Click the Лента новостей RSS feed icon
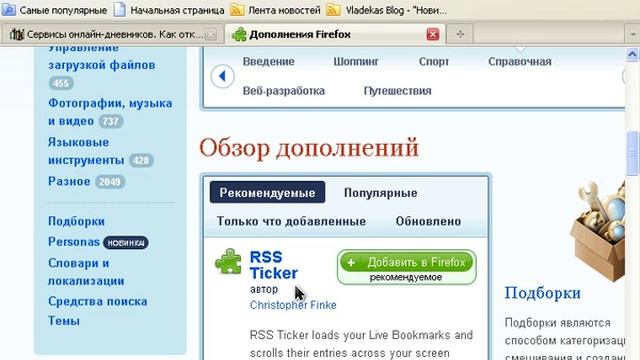 pyautogui.click(x=237, y=9)
